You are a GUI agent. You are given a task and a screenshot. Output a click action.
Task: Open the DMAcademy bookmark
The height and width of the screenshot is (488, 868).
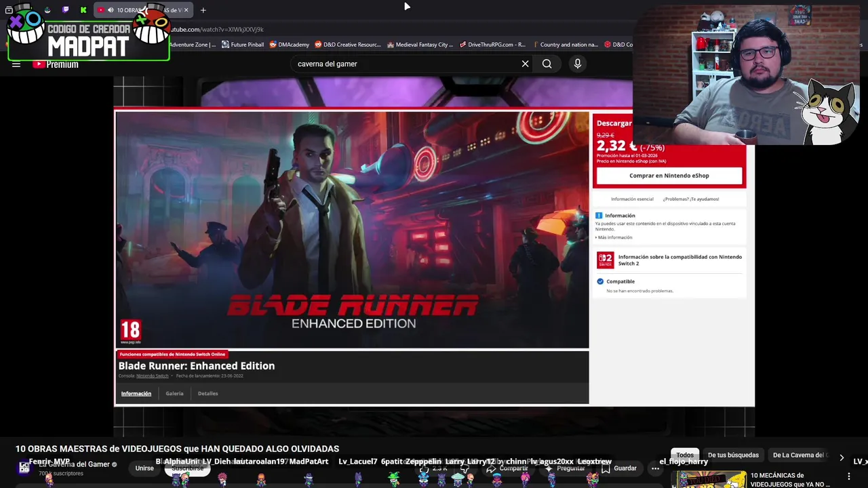(x=289, y=45)
